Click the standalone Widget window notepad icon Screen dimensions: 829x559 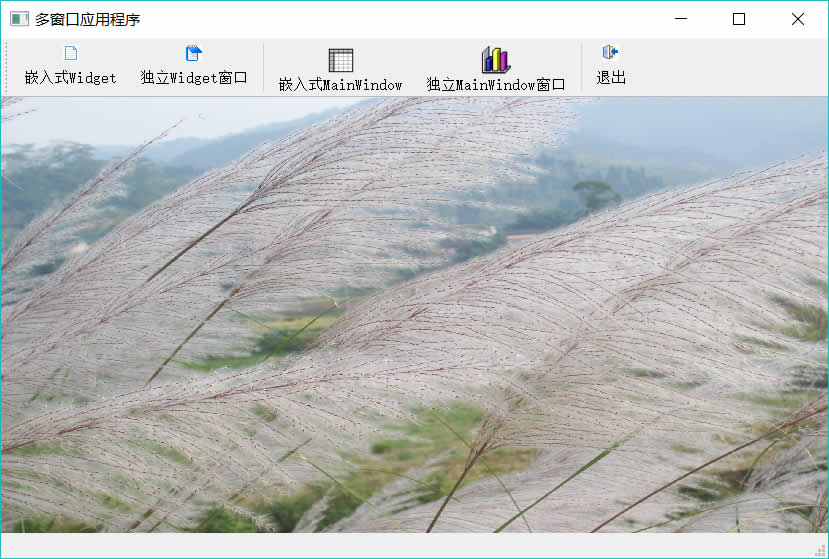click(x=194, y=53)
